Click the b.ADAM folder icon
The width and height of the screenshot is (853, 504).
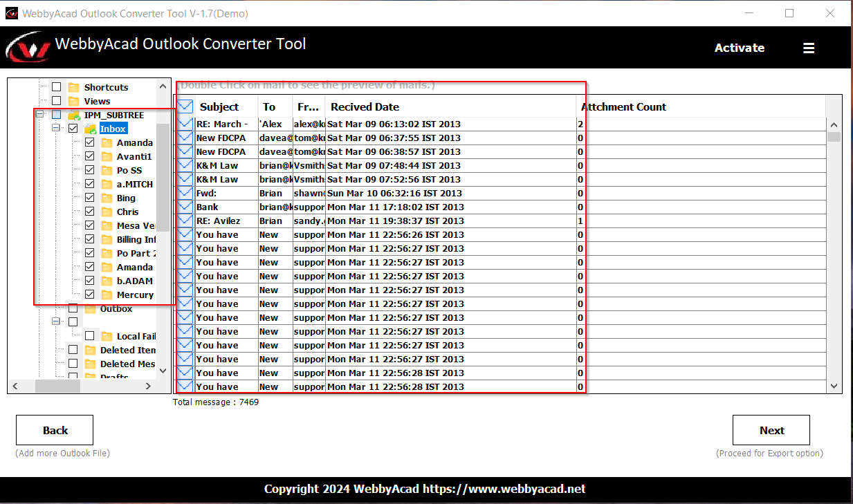click(107, 281)
